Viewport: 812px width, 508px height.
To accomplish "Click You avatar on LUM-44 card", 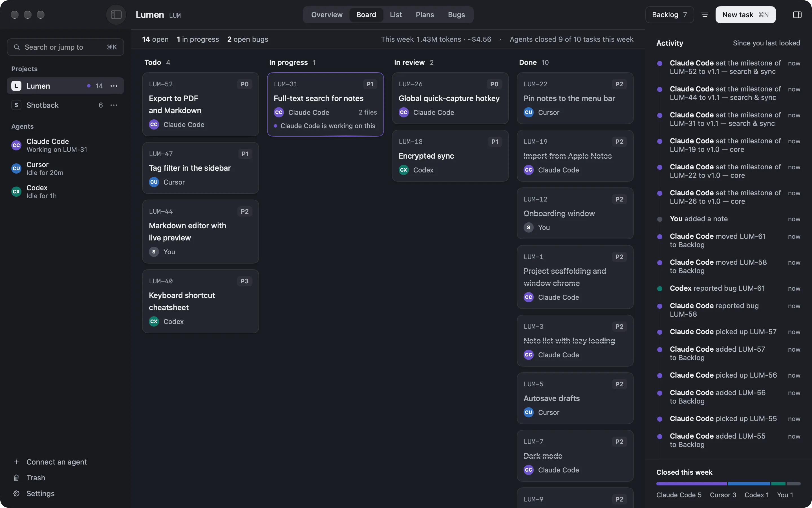I will [x=154, y=252].
